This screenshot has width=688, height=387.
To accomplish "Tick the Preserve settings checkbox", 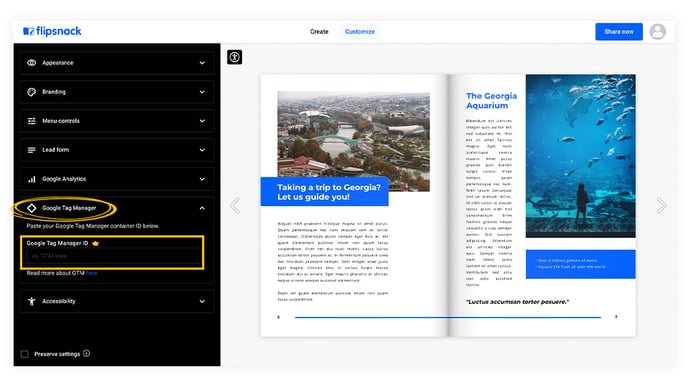I will [x=25, y=354].
